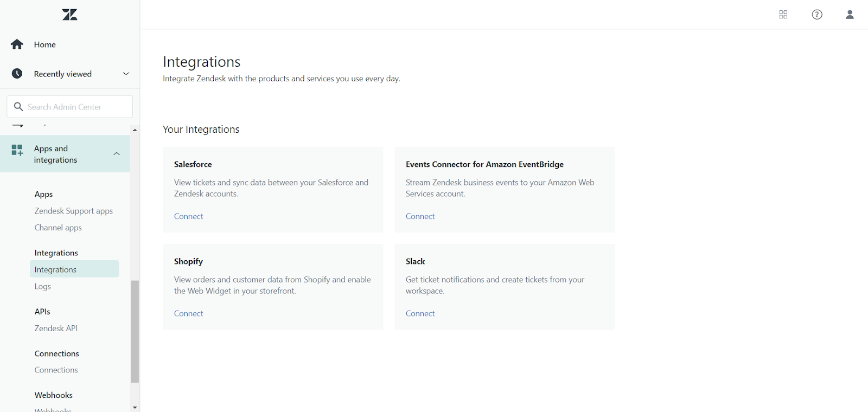
Task: Go to Zendesk API page
Action: pos(56,329)
